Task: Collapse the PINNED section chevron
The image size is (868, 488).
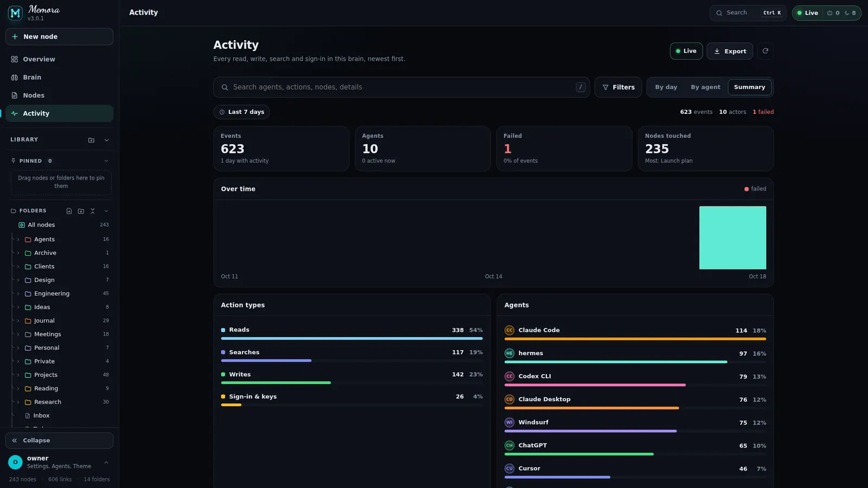Action: [x=106, y=161]
